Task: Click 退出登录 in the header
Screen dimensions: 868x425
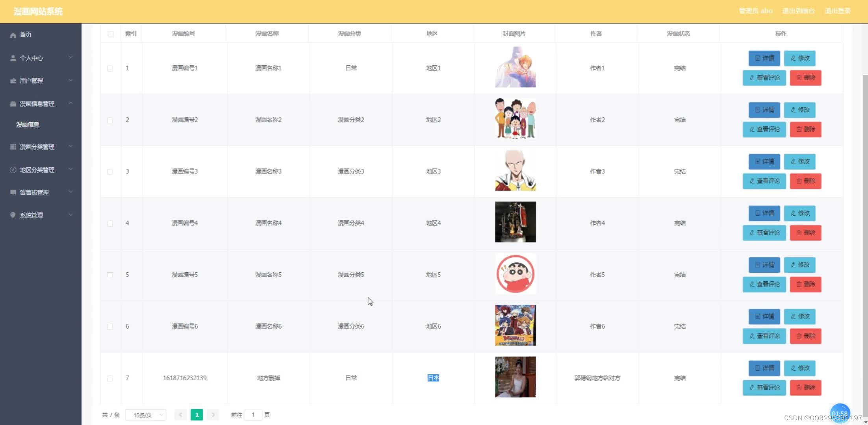Action: click(x=838, y=11)
